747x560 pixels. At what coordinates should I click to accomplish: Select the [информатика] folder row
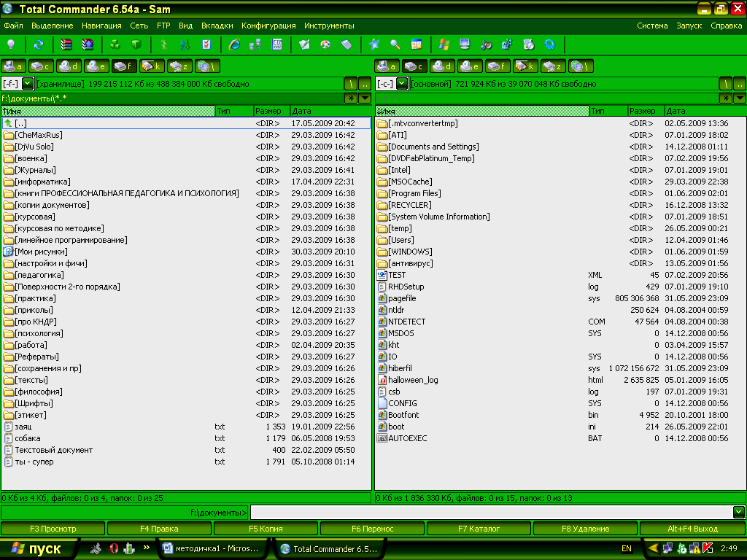pyautogui.click(x=186, y=182)
